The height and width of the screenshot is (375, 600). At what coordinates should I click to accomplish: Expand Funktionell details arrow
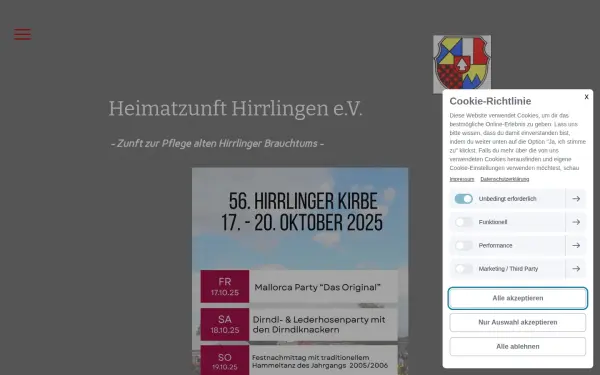tap(576, 222)
